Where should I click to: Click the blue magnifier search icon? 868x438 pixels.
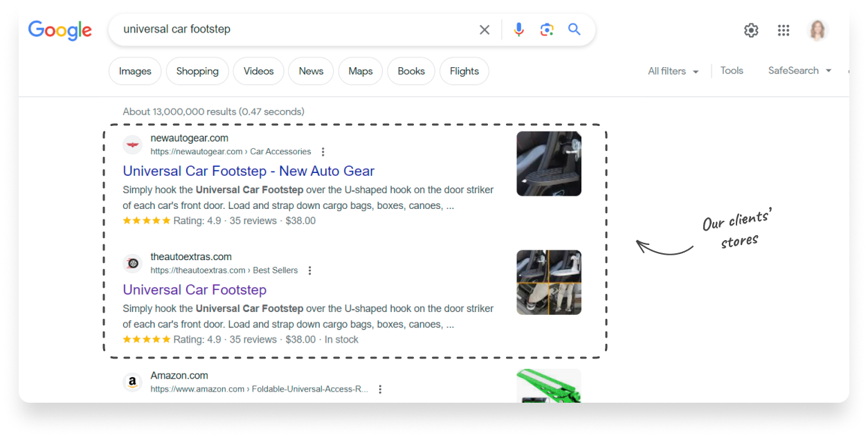click(575, 30)
